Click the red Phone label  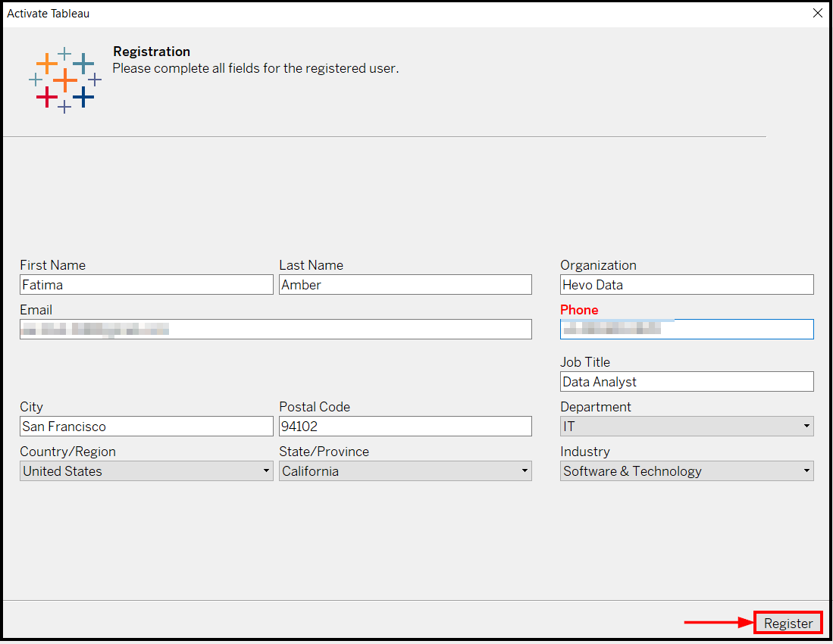click(579, 310)
